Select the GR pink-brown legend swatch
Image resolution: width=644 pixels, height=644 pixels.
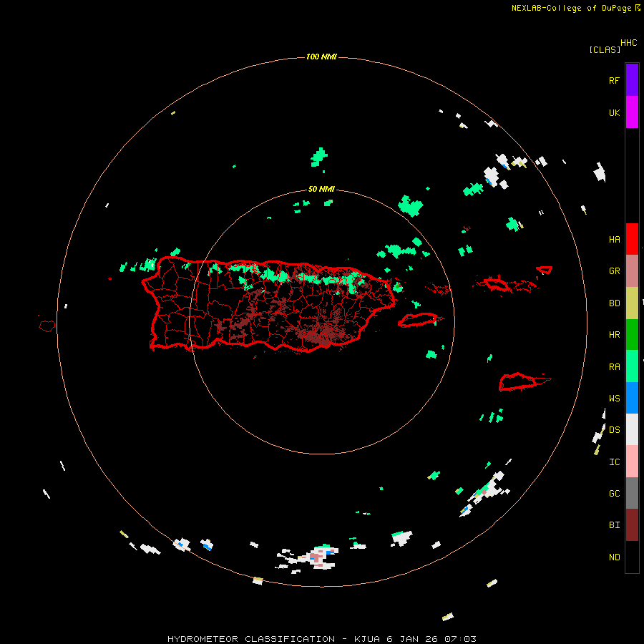[632, 270]
